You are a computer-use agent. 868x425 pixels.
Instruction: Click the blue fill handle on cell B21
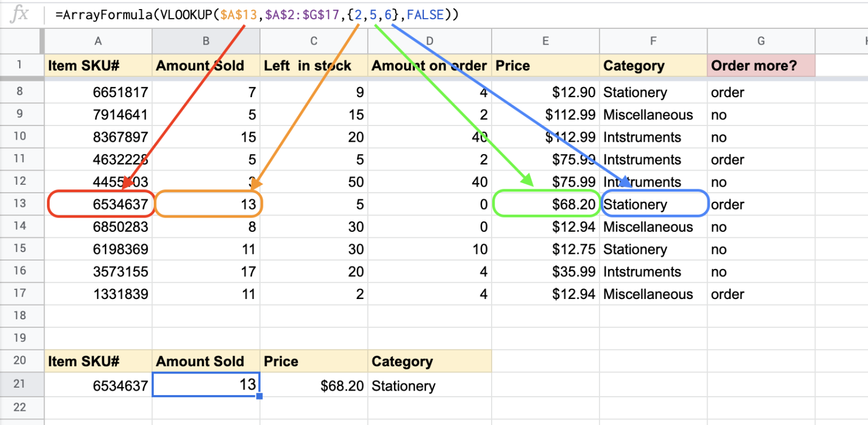click(259, 396)
